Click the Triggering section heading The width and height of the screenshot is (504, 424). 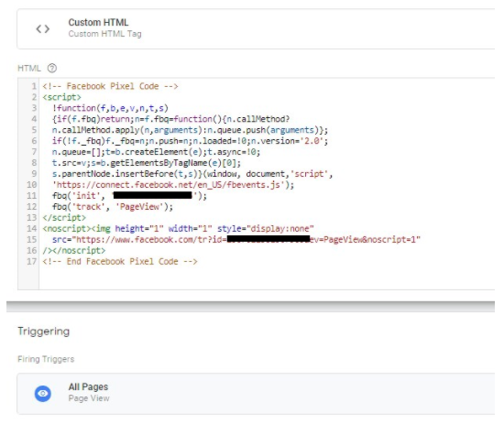tap(44, 332)
